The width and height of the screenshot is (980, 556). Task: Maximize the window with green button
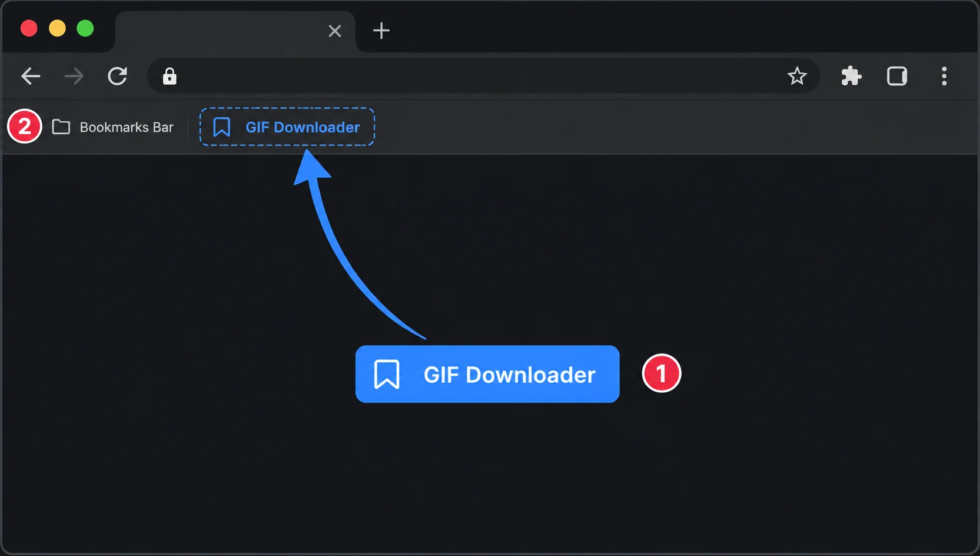pos(85,28)
